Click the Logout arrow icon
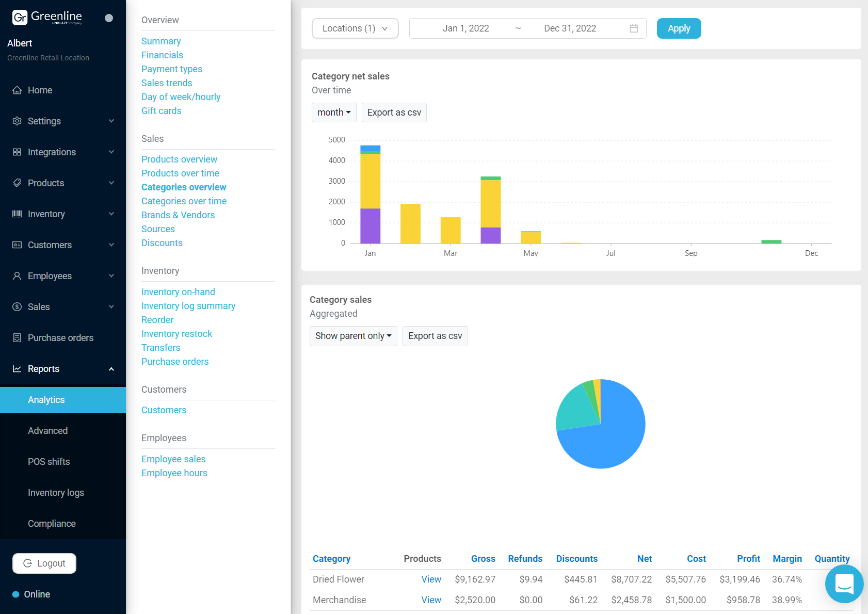Screen dimensions: 868x614 point(28,563)
